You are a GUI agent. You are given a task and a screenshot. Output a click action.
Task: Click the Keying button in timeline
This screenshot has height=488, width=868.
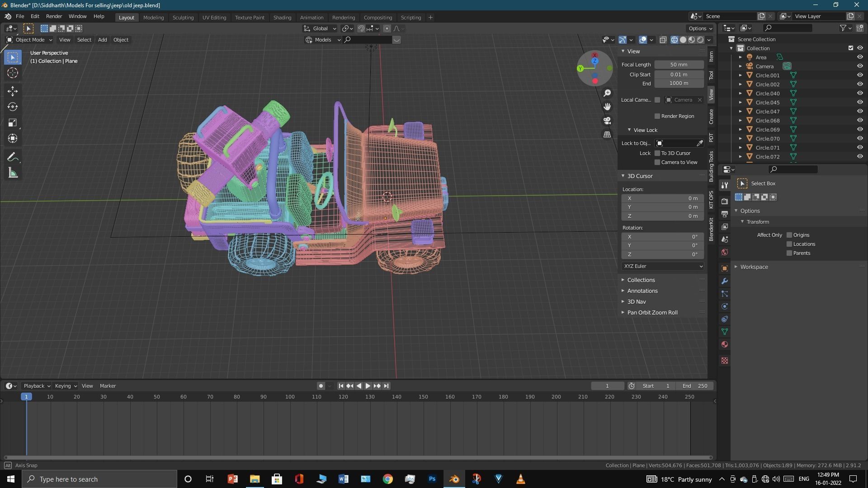(x=66, y=386)
